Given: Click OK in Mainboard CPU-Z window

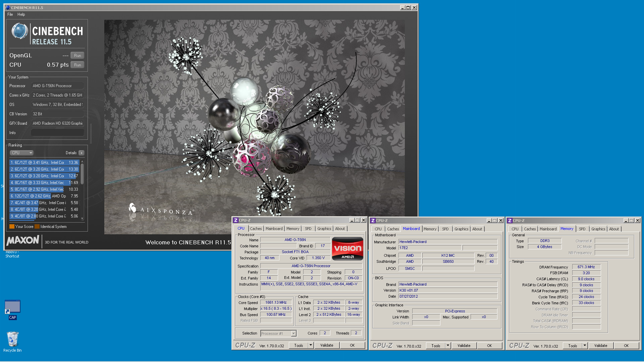Looking at the screenshot, I should [489, 346].
